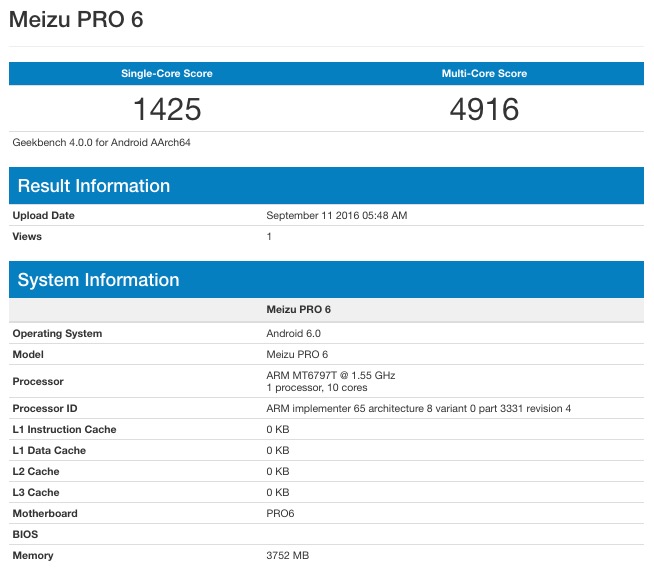Click the multi-core score value 4916
Screen dimensions: 654x576
point(484,108)
